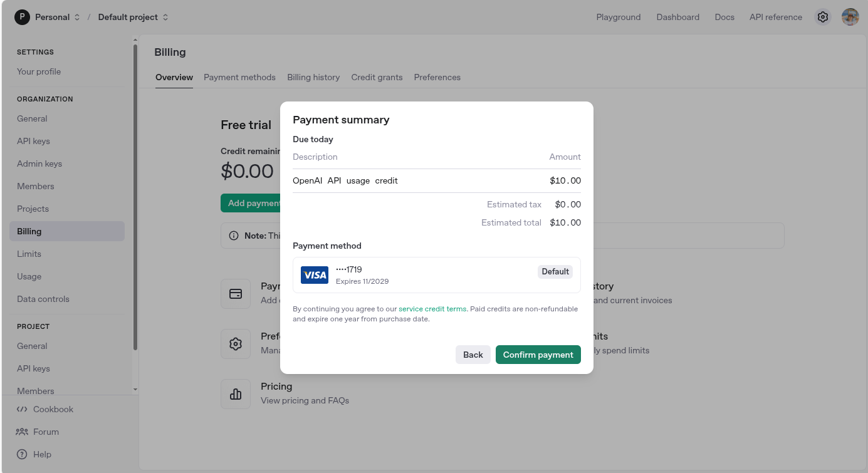Open the Cookbook code icon
This screenshot has height=473, width=868.
click(x=22, y=409)
